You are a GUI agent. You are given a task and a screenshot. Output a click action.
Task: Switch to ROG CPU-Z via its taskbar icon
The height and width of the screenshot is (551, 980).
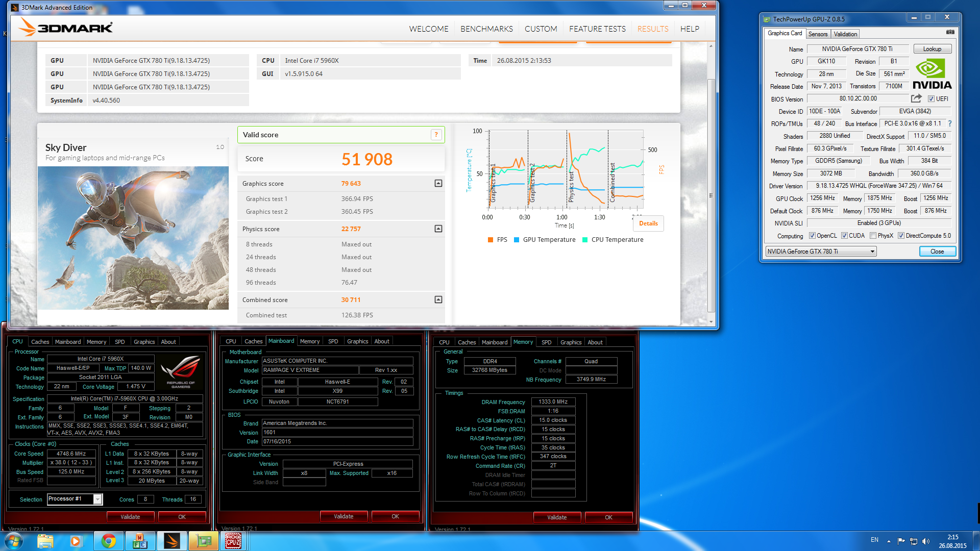233,541
